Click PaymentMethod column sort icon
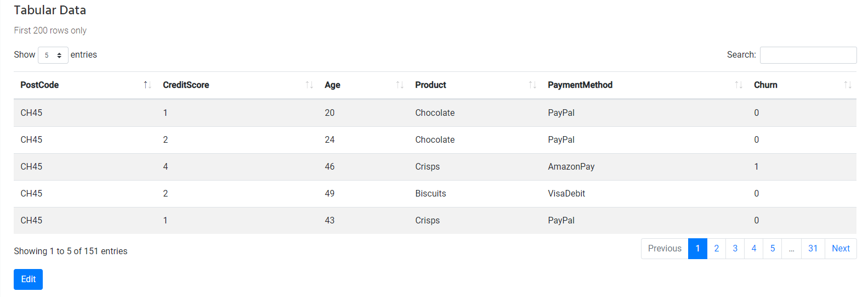The image size is (868, 297). tap(739, 85)
